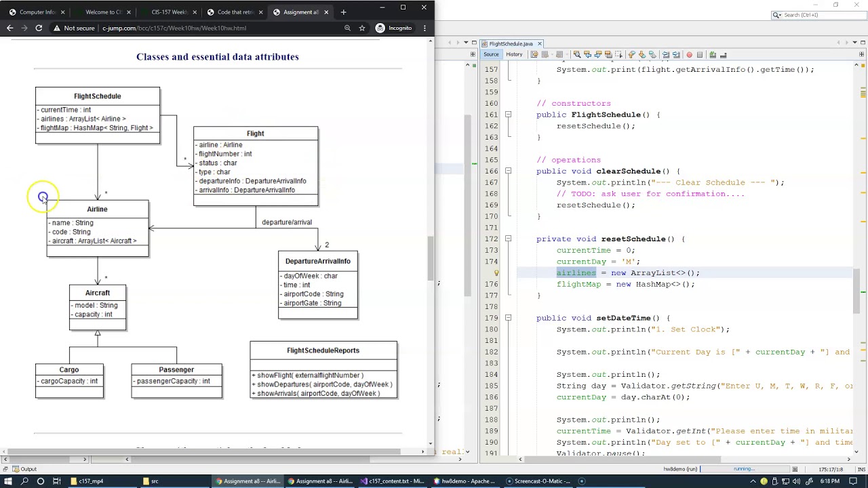Switch to History view

click(514, 54)
